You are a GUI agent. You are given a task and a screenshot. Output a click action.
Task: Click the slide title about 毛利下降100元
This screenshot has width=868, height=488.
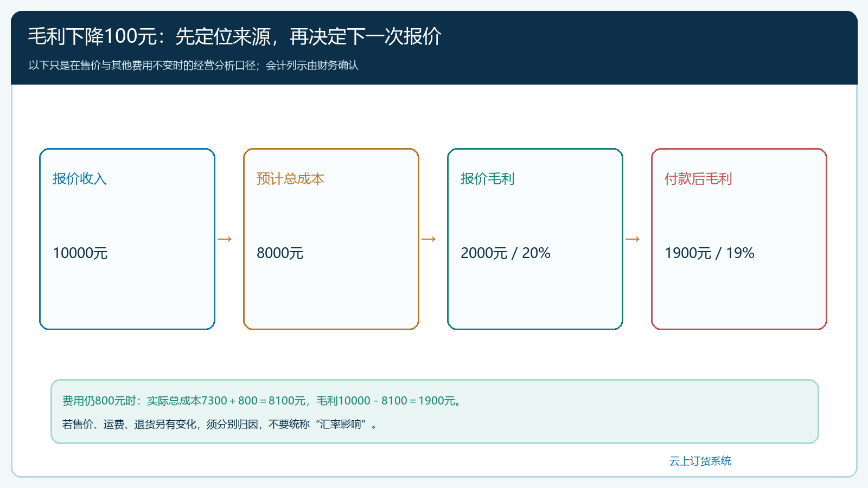point(235,37)
